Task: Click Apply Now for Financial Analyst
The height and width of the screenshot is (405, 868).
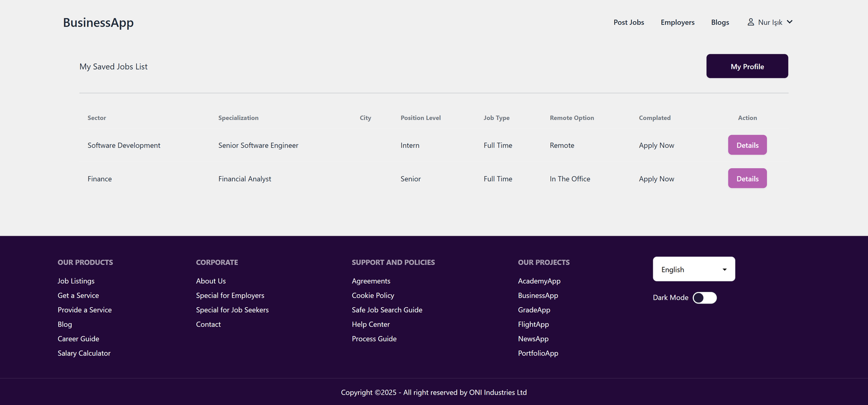Action: [x=656, y=179]
